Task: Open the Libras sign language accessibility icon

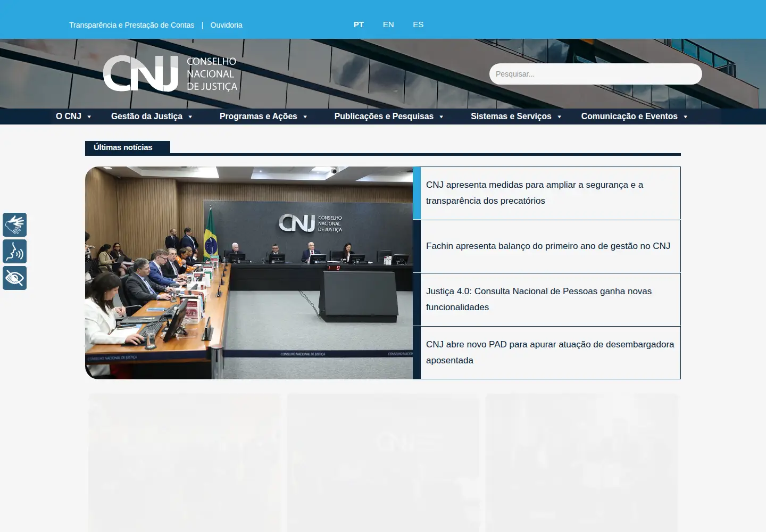Action: 14,225
